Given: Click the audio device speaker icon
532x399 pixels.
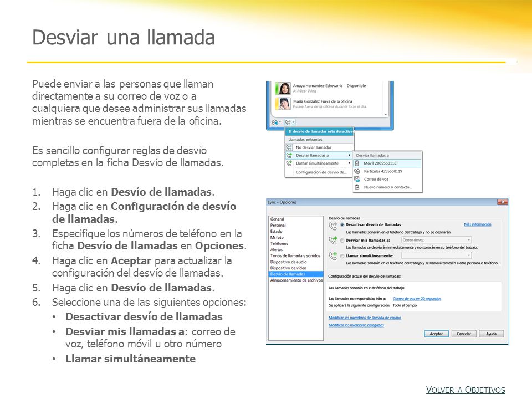Looking at the screenshot, I should [275, 122].
